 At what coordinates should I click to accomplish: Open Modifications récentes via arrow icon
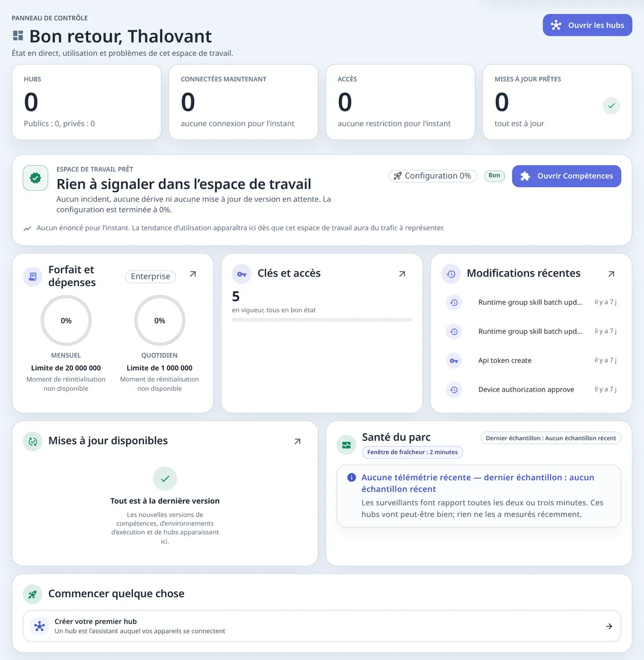pyautogui.click(x=611, y=274)
